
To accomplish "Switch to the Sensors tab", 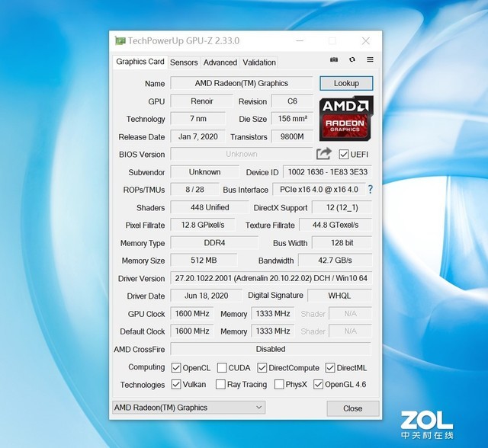I will pyautogui.click(x=184, y=62).
